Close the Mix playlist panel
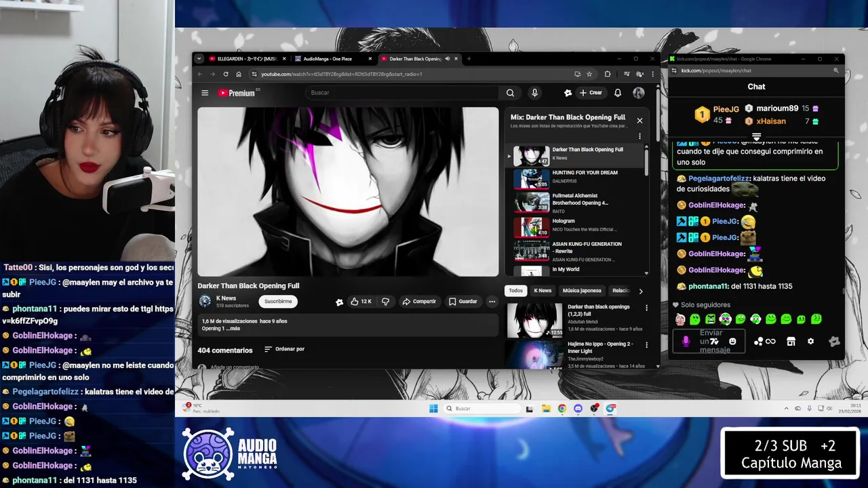868x488 pixels. pyautogui.click(x=639, y=121)
